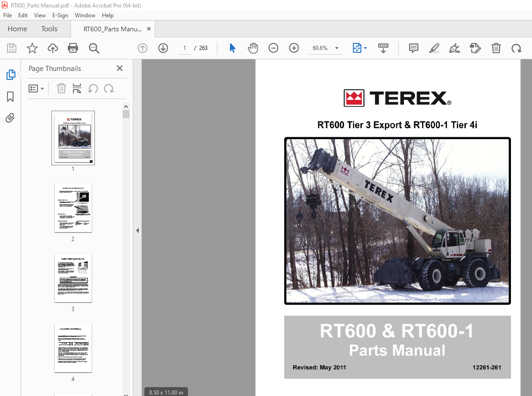The width and height of the screenshot is (532, 396).
Task: Delete the page using toolbar trash icon
Action: pyautogui.click(x=496, y=48)
